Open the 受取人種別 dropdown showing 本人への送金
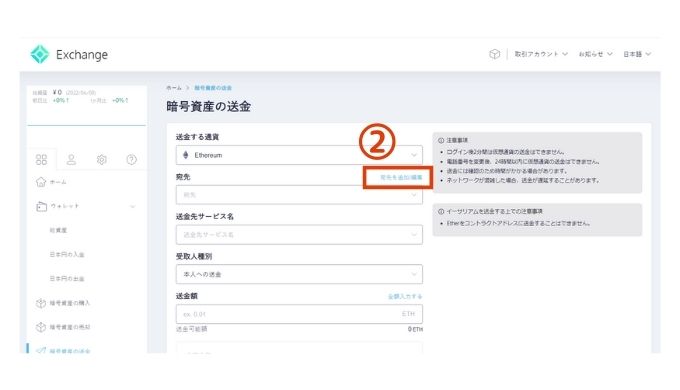The image size is (680, 390). [299, 274]
